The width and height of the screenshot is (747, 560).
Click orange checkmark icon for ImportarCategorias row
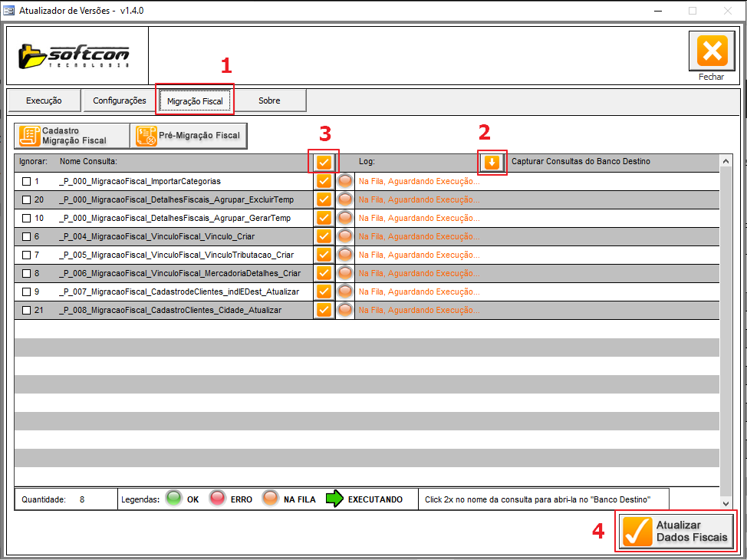324,181
